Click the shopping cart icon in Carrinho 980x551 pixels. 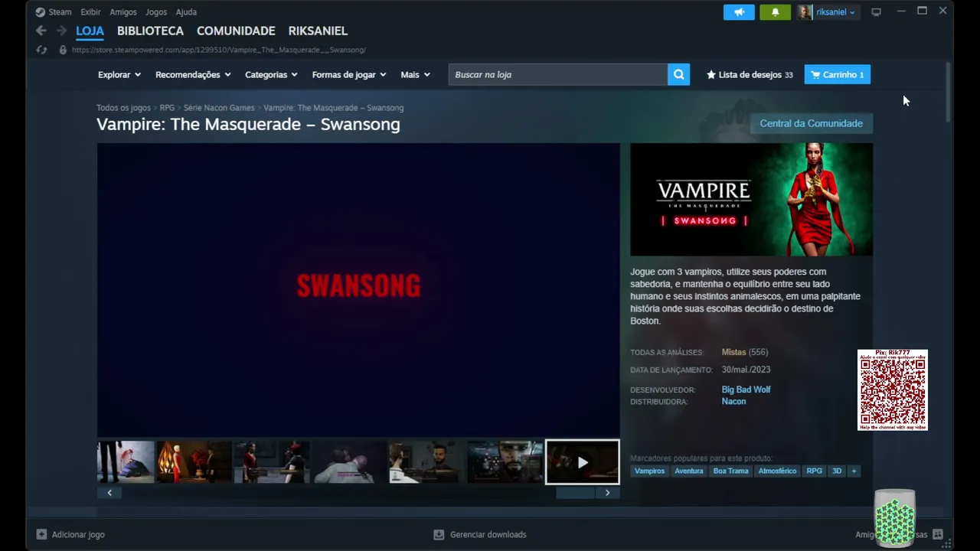(x=815, y=75)
